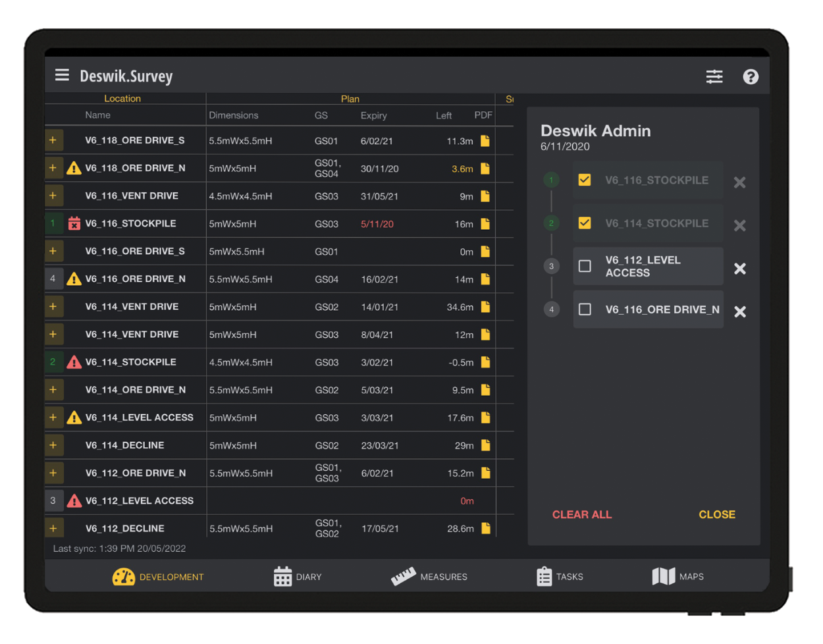
Task: Add V6_118_ORE DRIVE_S with the plus button
Action: tap(53, 140)
